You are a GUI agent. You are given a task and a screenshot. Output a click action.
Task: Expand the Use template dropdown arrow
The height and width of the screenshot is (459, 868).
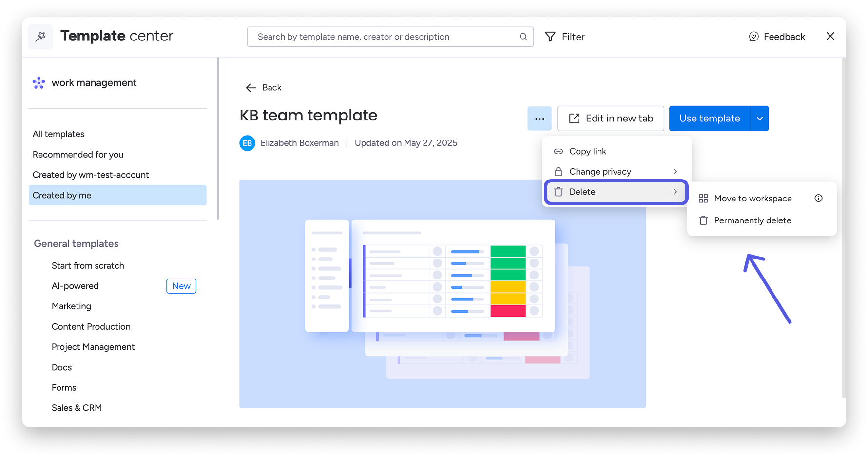760,119
